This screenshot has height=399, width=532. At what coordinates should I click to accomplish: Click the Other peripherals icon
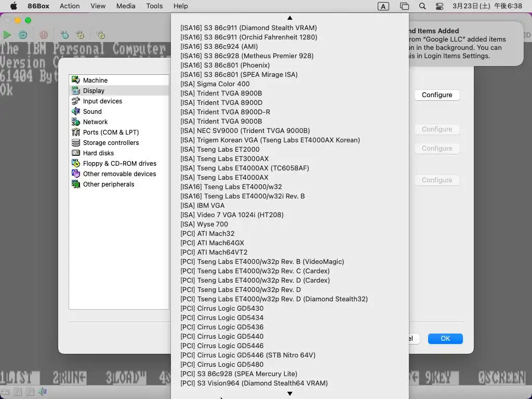pyautogui.click(x=76, y=184)
